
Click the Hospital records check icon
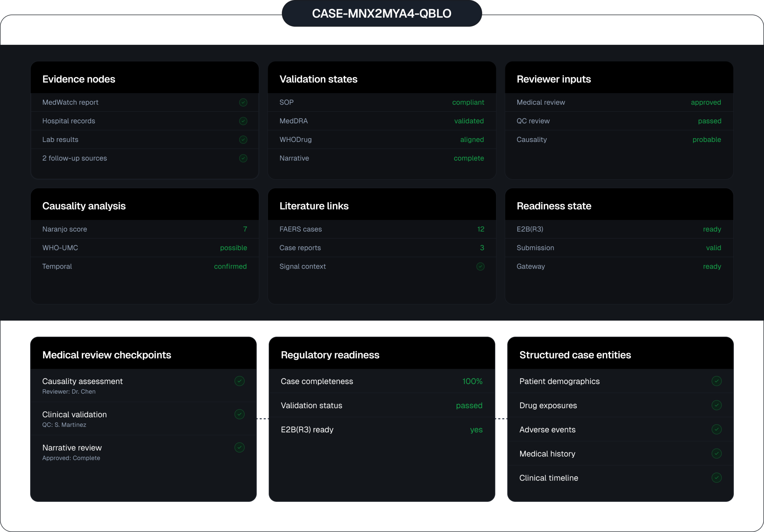pyautogui.click(x=243, y=121)
